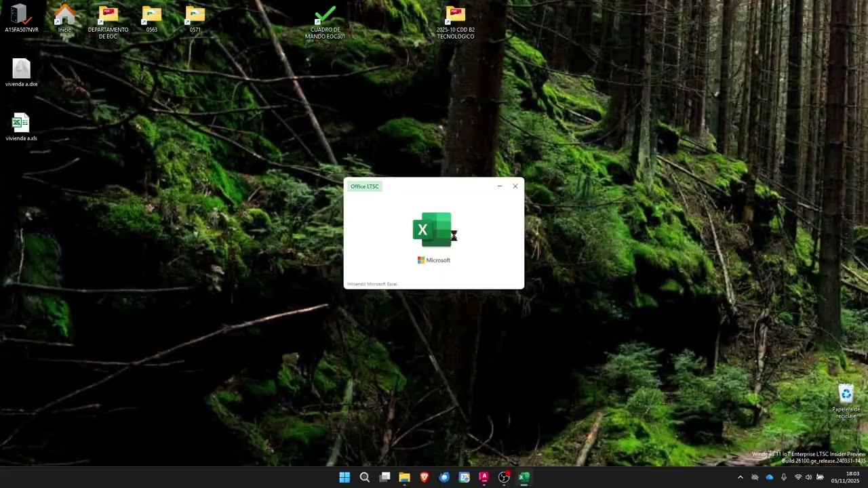Select the Inicio home desktop shortcut
The height and width of the screenshot is (488, 868).
click(x=64, y=18)
